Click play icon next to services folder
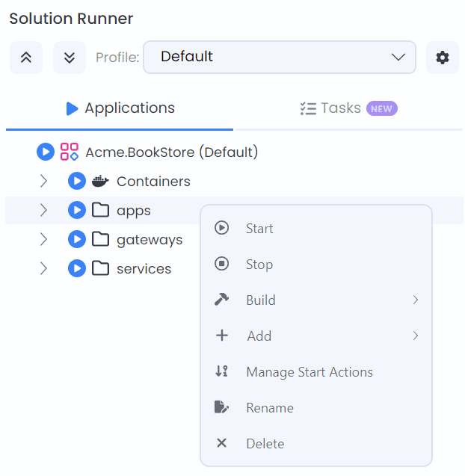The width and height of the screenshot is (465, 476). pos(77,269)
